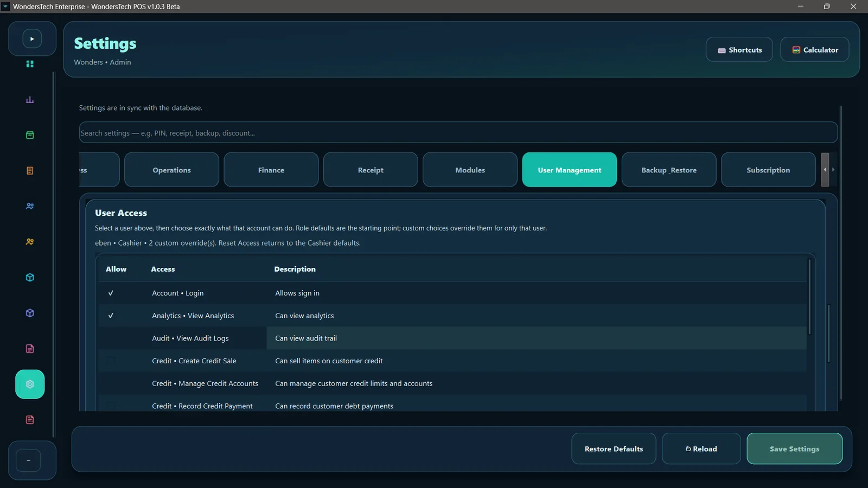Click 'Settings are in sync' status message
Image resolution: width=868 pixels, height=488 pixels.
point(141,108)
